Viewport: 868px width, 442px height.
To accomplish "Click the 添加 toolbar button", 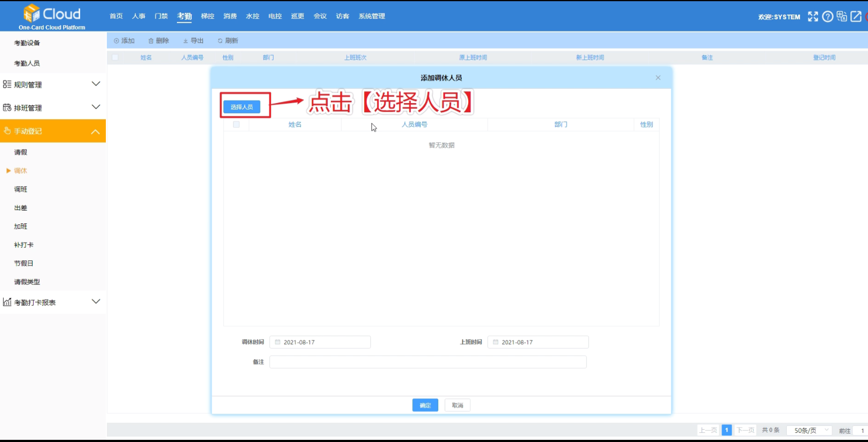I will 124,41.
